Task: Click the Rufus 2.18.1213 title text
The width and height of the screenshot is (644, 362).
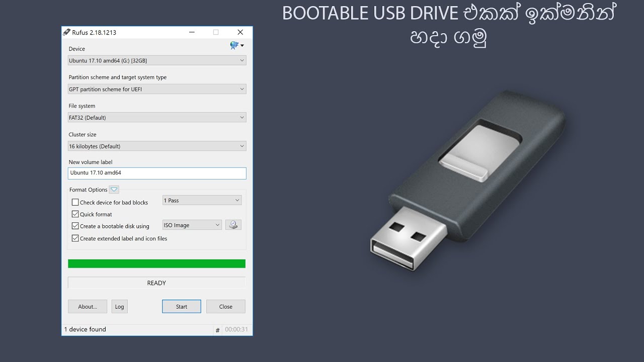Action: coord(94,32)
